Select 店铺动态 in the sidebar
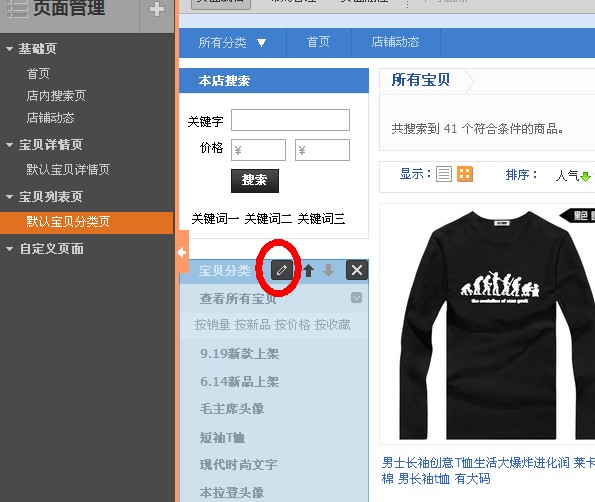This screenshot has width=595, height=502. [x=50, y=118]
